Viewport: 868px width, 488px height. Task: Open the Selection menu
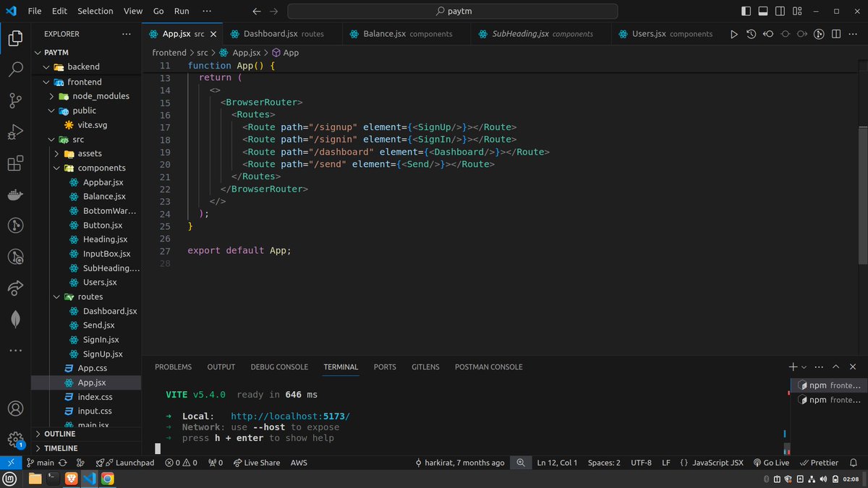coord(95,11)
